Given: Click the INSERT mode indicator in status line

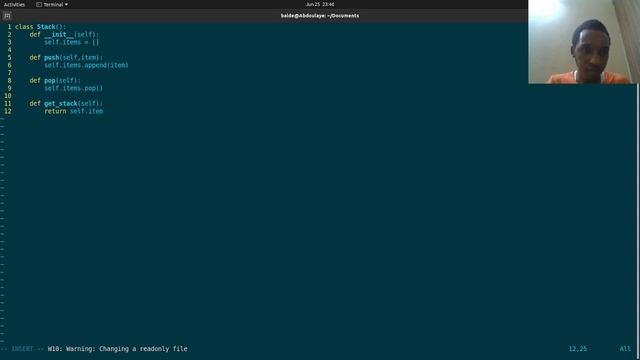Looking at the screenshot, I should [x=22, y=349].
